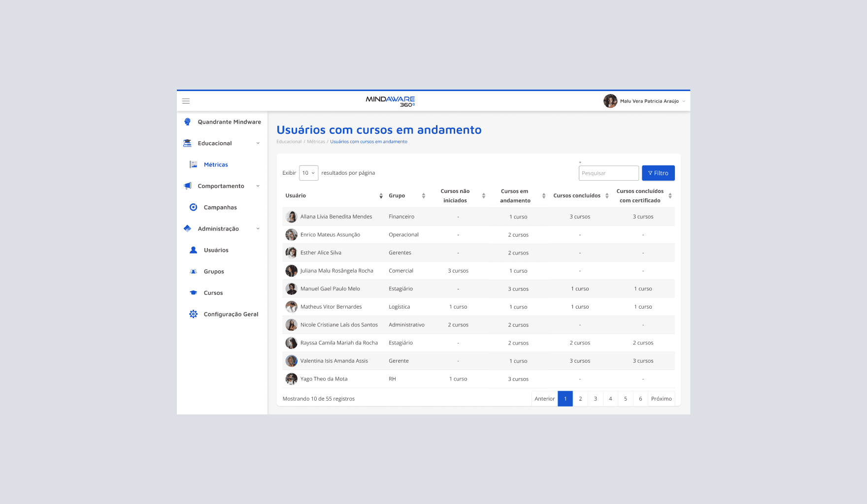Image resolution: width=867 pixels, height=504 pixels.
Task: Click the Campanhas target icon
Action: [194, 207]
